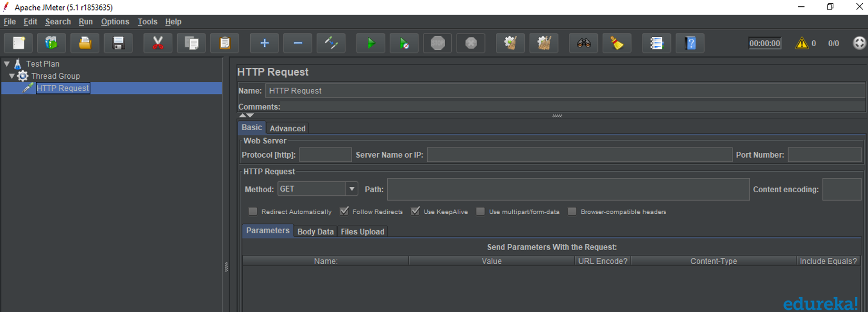Open the Run menu
The image size is (868, 312).
(86, 22)
